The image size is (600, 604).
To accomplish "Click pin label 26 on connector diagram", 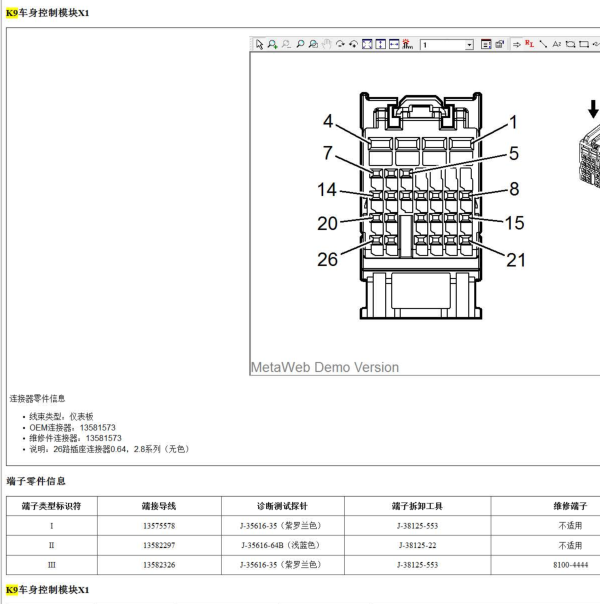I will point(327,259).
